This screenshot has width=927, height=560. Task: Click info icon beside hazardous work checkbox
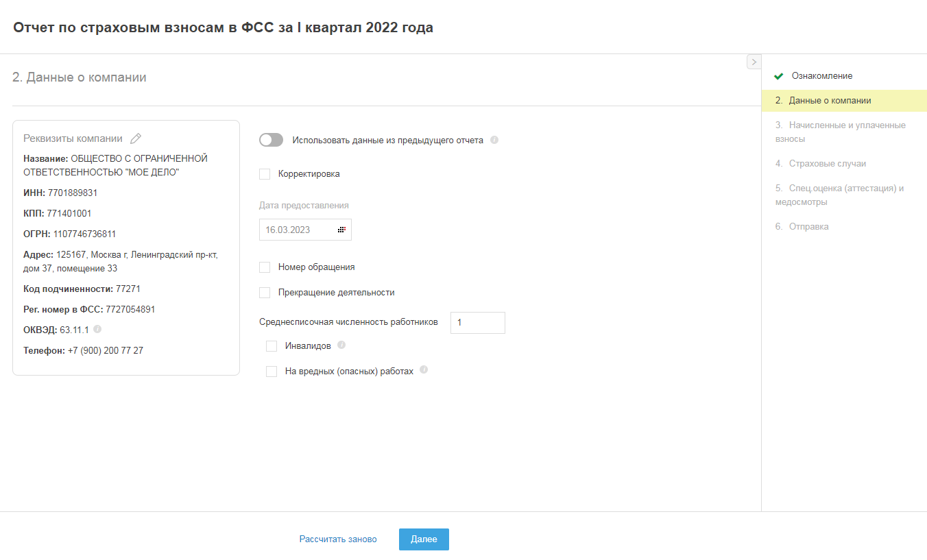424,370
